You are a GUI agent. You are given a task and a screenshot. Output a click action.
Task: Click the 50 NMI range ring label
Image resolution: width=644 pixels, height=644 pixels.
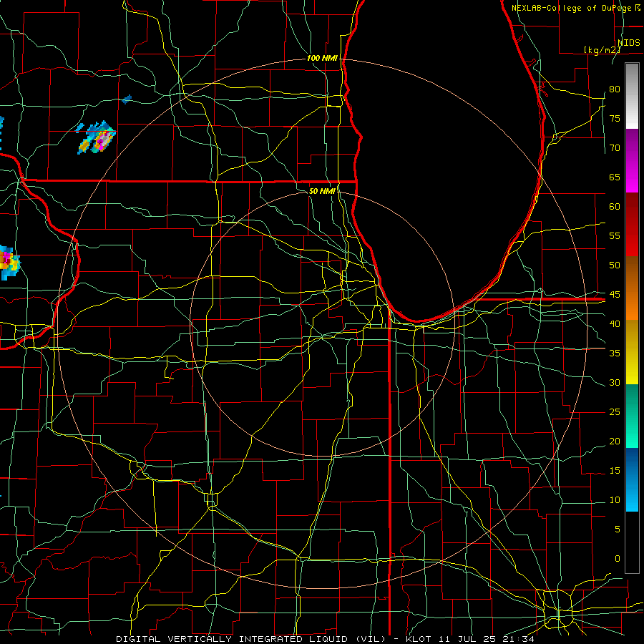point(322,191)
